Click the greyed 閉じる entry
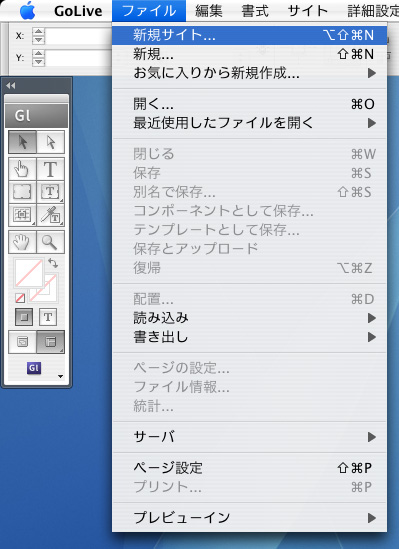399x549 pixels. pos(249,154)
